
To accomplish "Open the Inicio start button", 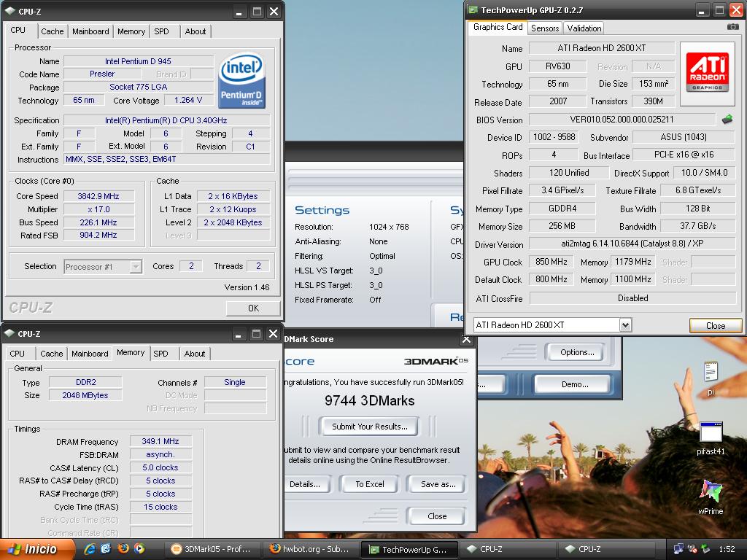I will tap(36, 549).
